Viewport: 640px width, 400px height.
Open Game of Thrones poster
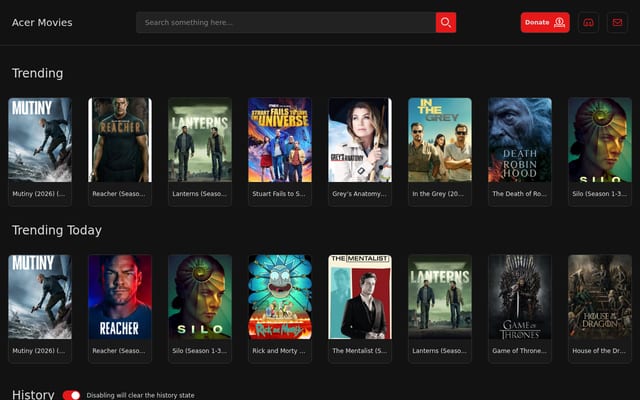(520, 297)
